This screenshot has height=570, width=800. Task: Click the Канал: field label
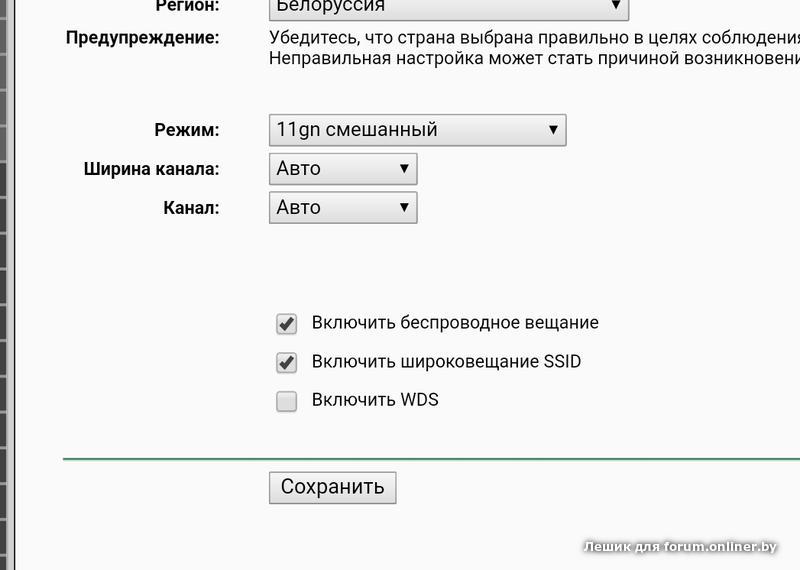point(190,208)
